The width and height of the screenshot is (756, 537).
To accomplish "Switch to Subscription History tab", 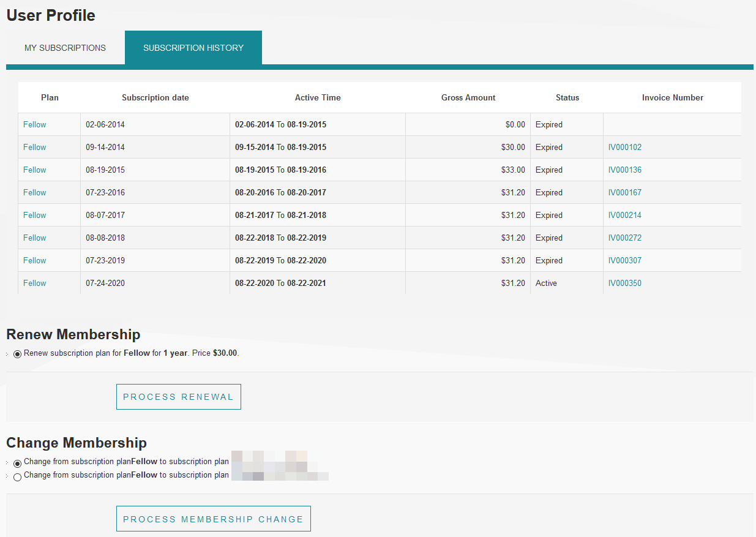I will tap(193, 48).
